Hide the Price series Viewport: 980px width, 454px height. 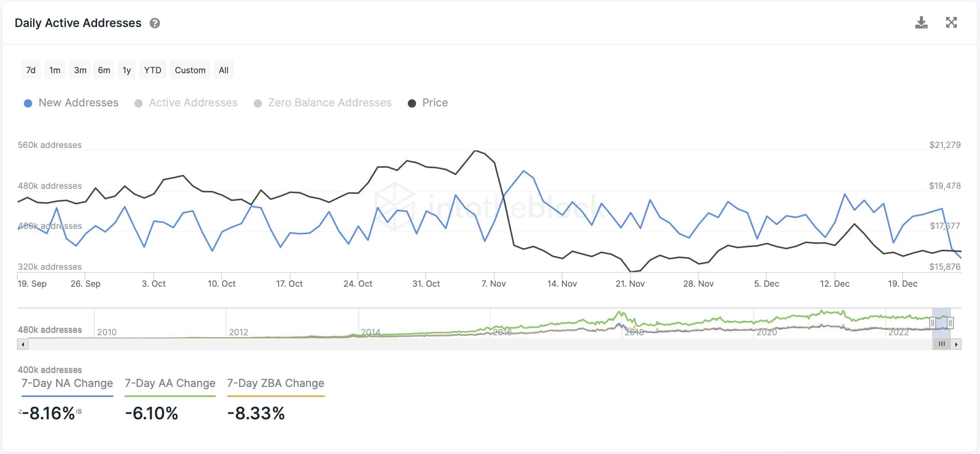pos(428,103)
